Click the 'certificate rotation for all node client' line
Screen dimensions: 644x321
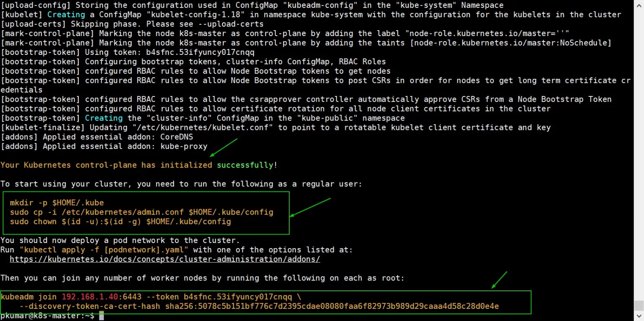[x=275, y=109]
